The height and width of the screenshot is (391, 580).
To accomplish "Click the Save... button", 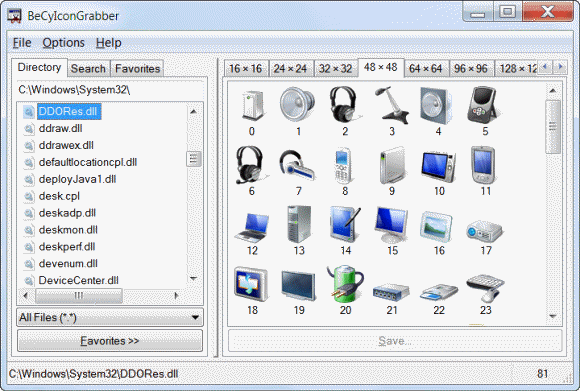I will (395, 341).
